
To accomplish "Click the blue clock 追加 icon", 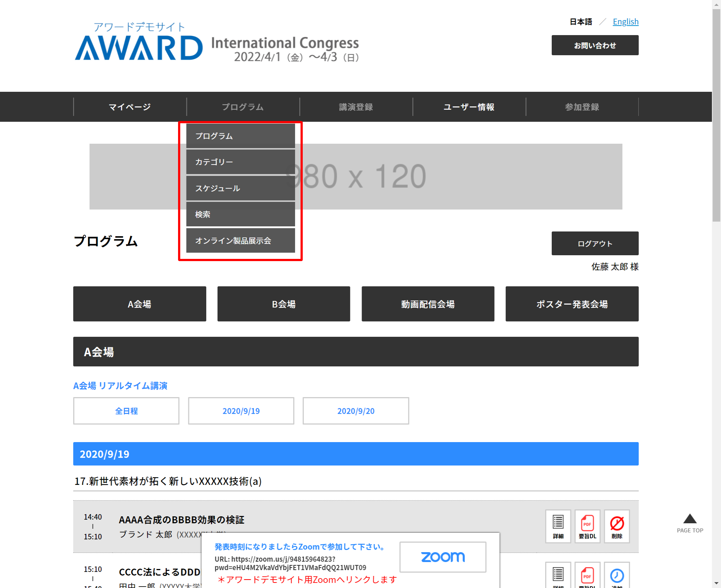I will pyautogui.click(x=616, y=576).
